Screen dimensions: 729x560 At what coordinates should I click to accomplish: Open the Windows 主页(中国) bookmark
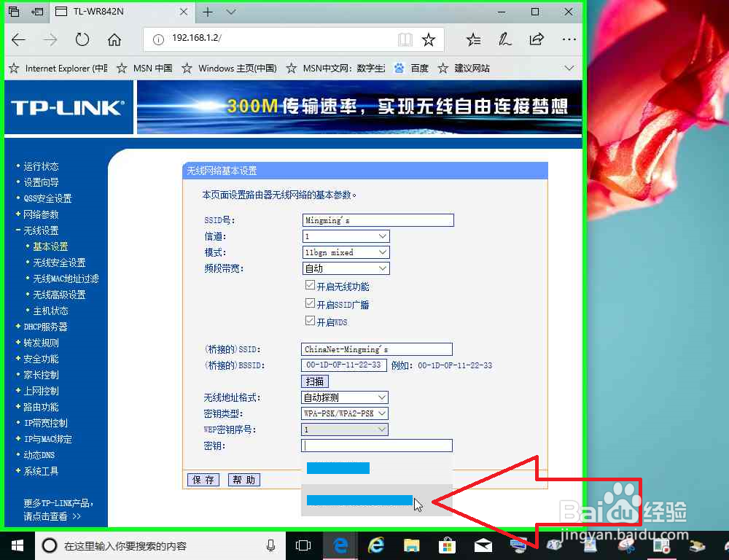[229, 69]
